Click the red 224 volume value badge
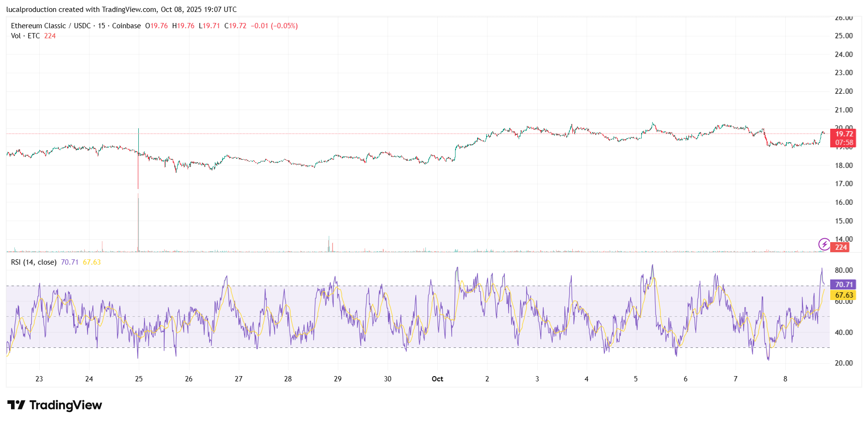 point(841,247)
